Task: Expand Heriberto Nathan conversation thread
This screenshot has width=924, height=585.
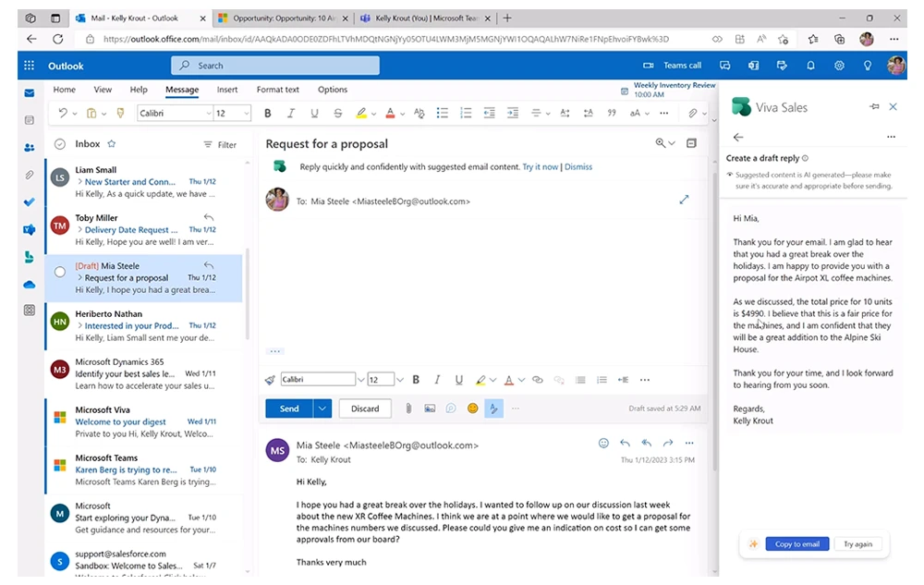Action: [79, 325]
